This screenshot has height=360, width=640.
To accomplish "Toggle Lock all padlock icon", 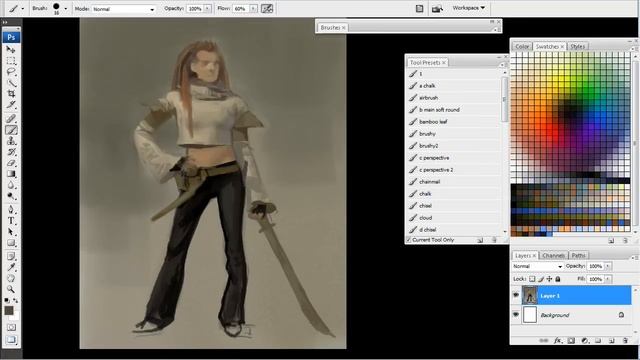I will click(x=558, y=279).
